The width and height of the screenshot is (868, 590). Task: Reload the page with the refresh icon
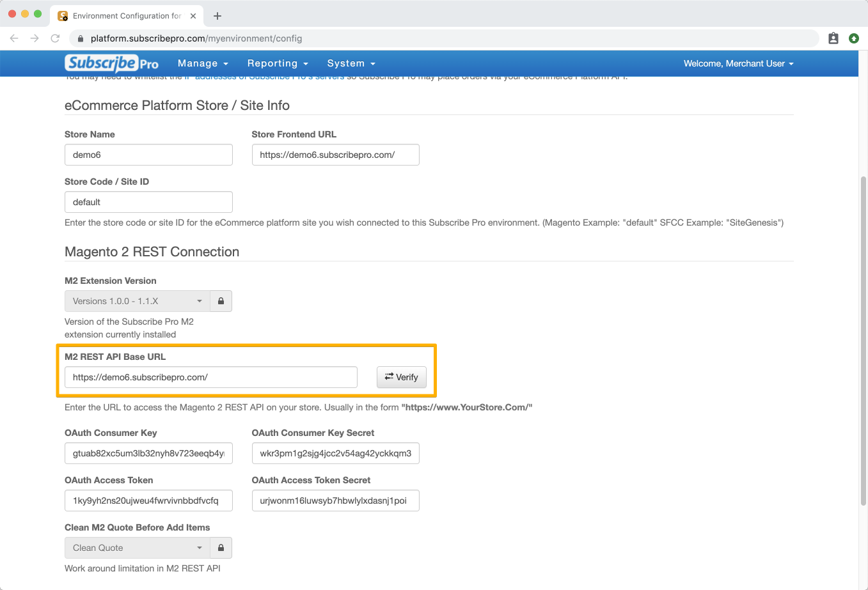click(x=55, y=38)
